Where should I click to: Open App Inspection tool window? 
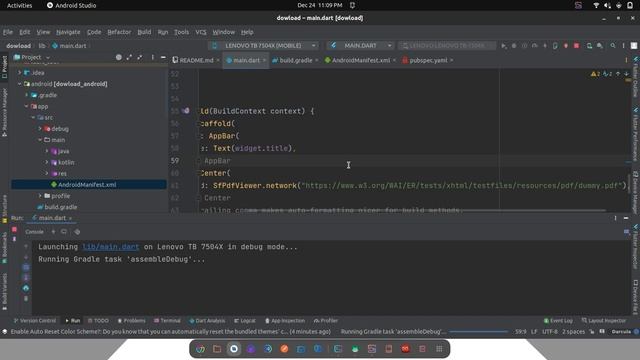point(284,320)
